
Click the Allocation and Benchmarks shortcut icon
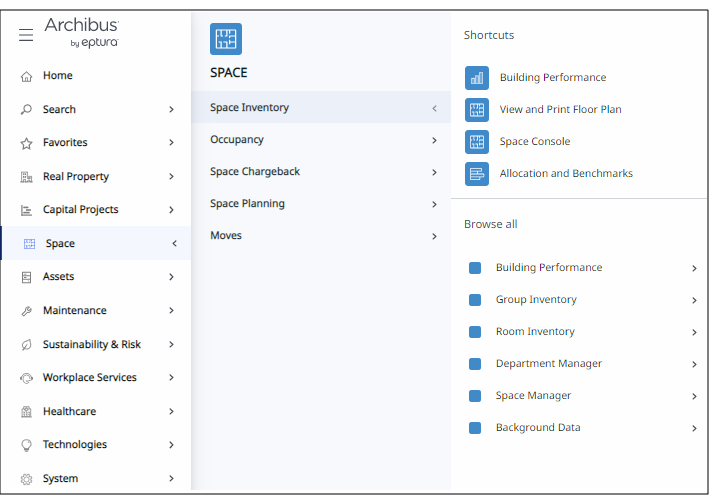pos(477,174)
